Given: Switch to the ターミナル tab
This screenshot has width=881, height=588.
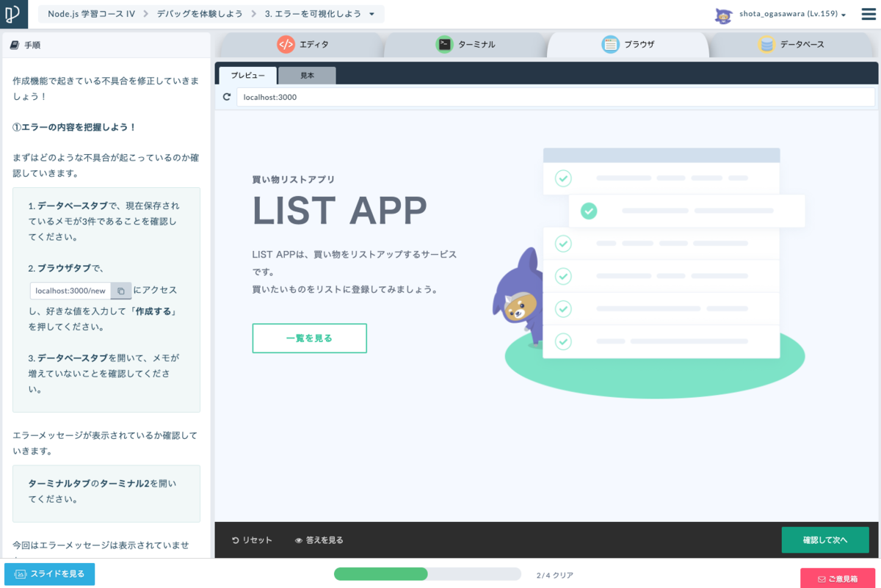Looking at the screenshot, I should (x=466, y=45).
